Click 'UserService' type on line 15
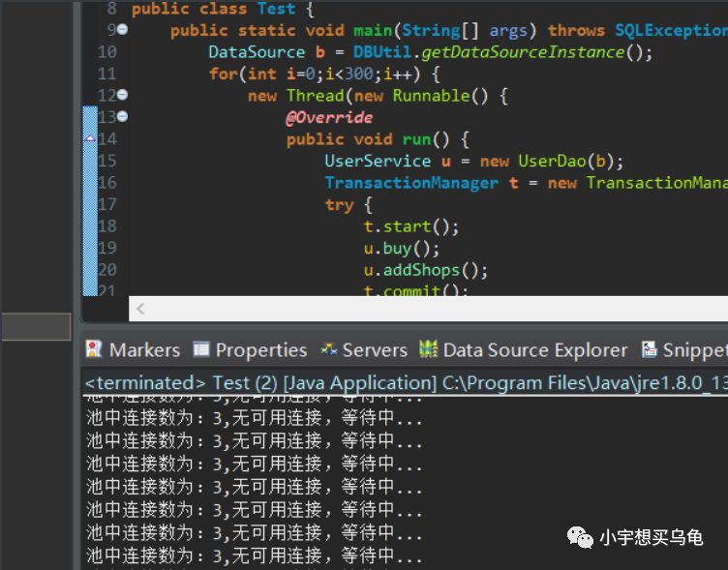The width and height of the screenshot is (728, 570). click(x=378, y=161)
